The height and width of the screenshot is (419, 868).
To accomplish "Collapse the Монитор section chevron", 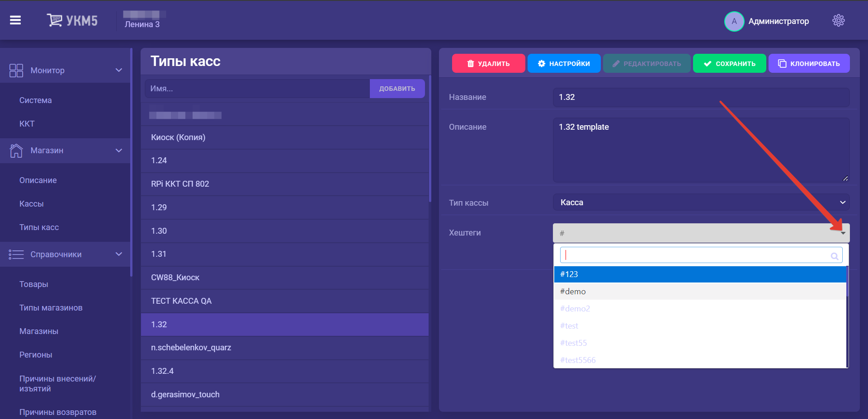I will tap(119, 70).
